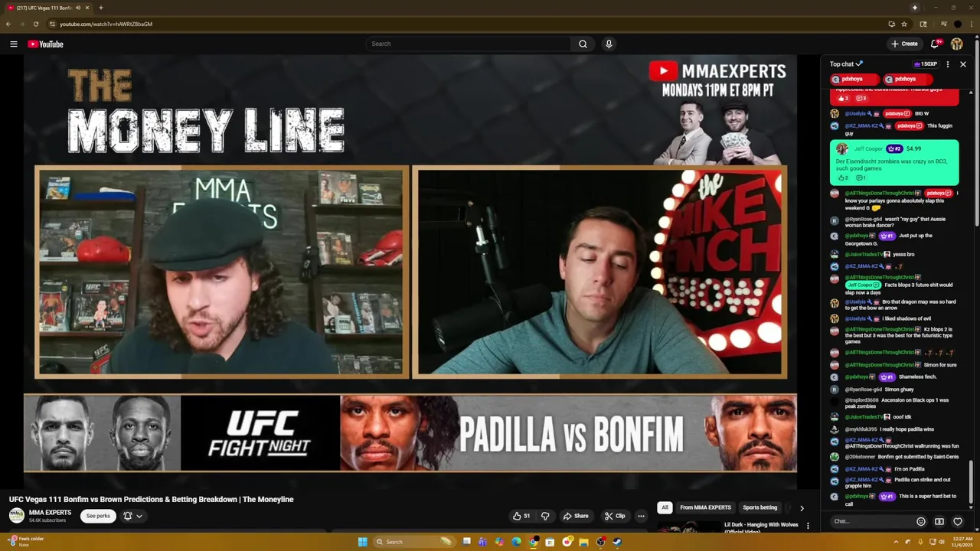
Task: Click the @206stonner chat message author
Action: click(860, 457)
